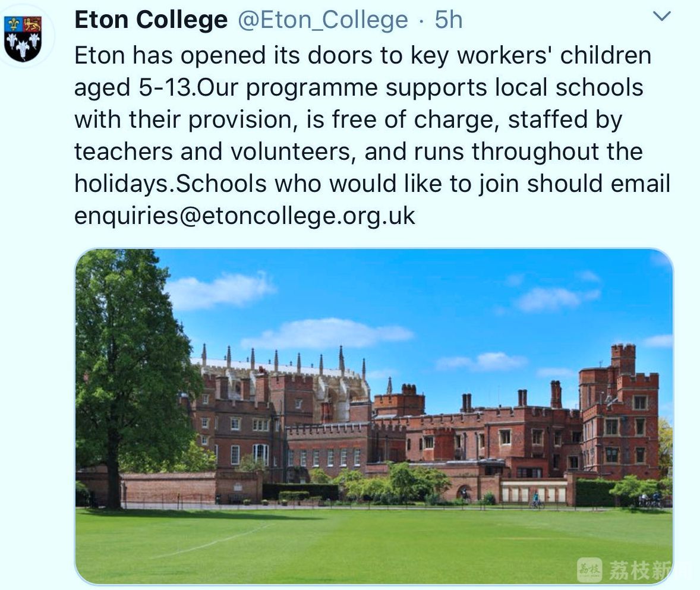Open the Eton College display name profile

[x=151, y=20]
